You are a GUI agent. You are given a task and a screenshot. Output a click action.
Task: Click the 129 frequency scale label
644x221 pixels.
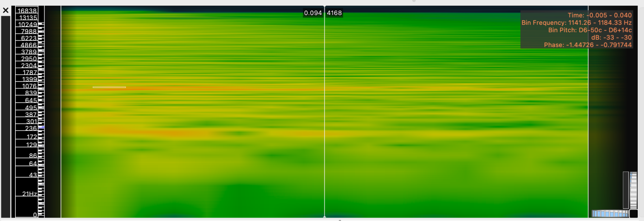click(x=32, y=145)
